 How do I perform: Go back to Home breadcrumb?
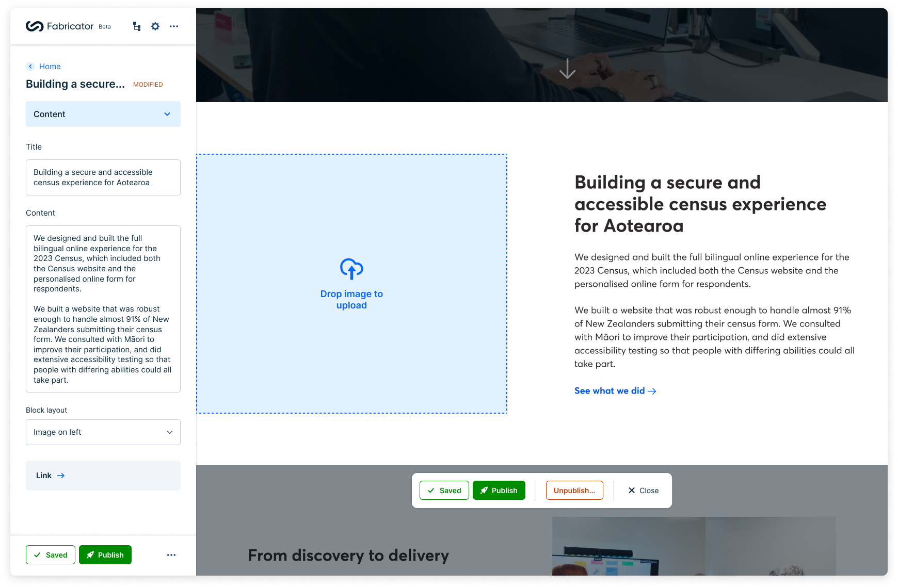coord(50,67)
